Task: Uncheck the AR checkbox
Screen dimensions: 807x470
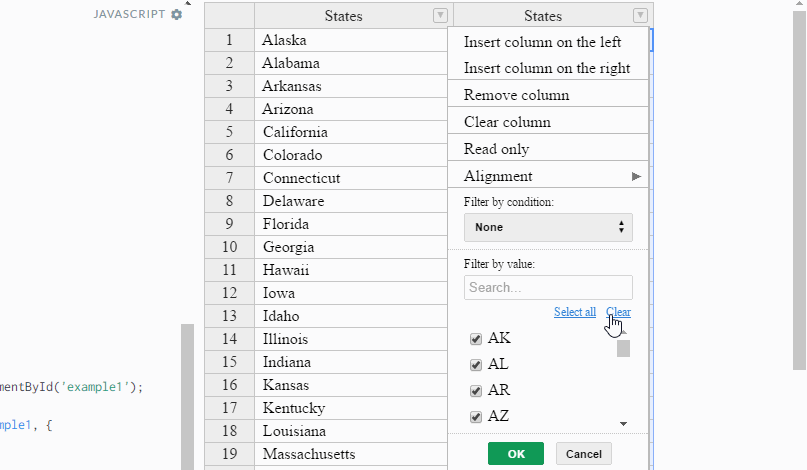Action: (x=476, y=391)
